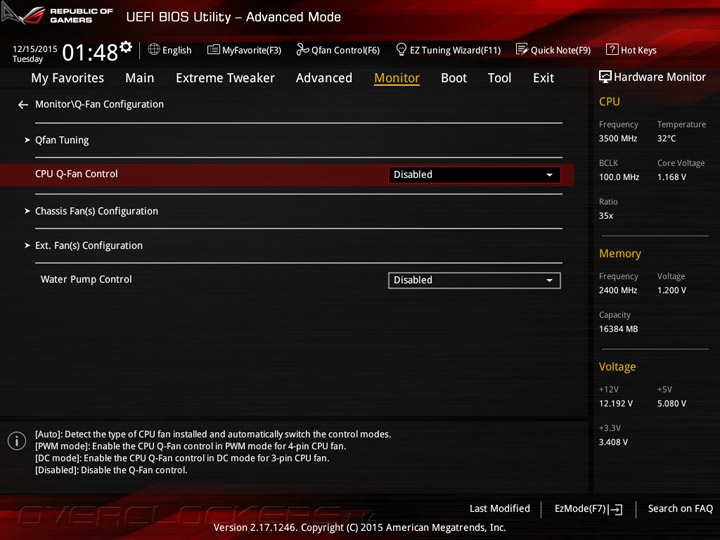Click +12V reading 12.192 V
The image size is (720, 540).
616,404
